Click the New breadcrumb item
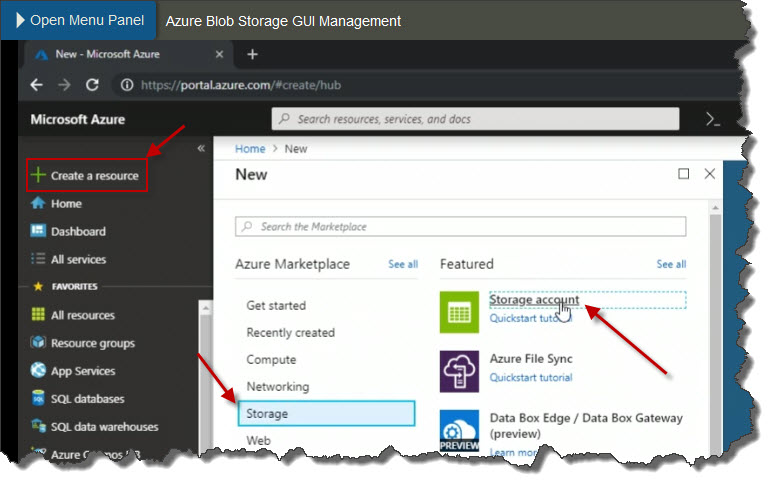Image resolution: width=777 pixels, height=489 pixels. 296,149
